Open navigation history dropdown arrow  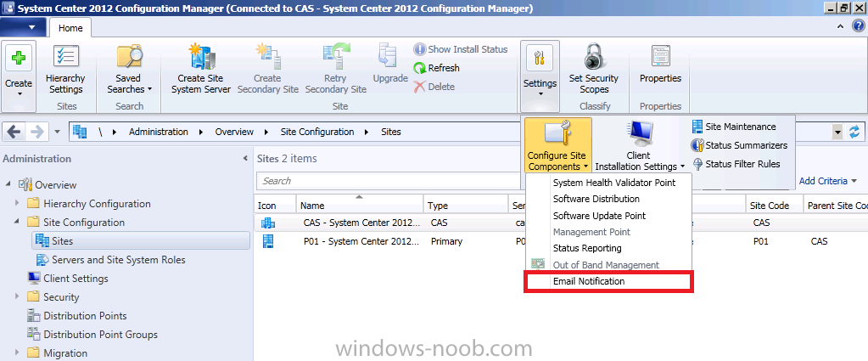click(x=59, y=132)
